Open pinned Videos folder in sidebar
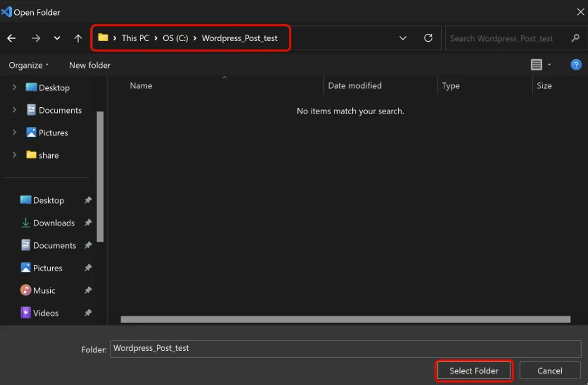Image resolution: width=588 pixels, height=385 pixels. pos(45,313)
